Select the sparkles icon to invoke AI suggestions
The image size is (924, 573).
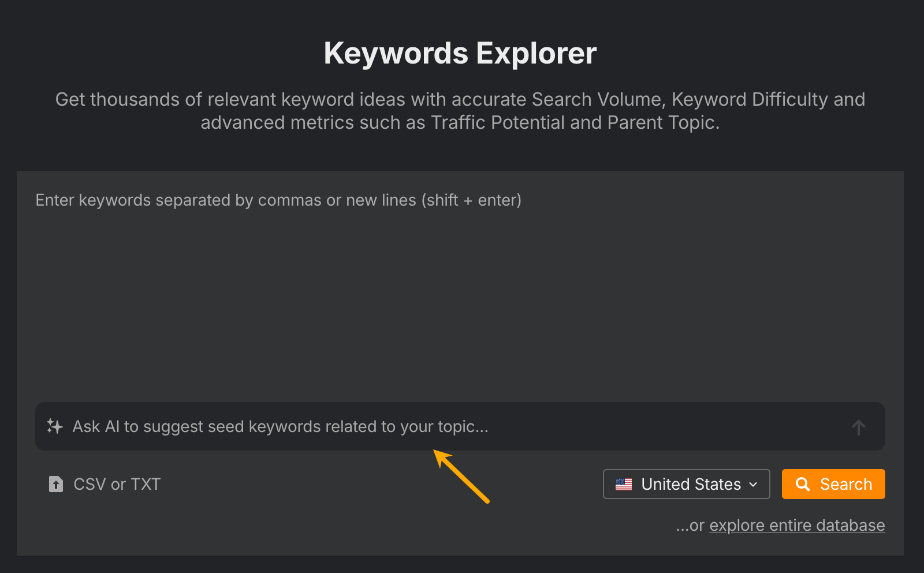[x=55, y=426]
